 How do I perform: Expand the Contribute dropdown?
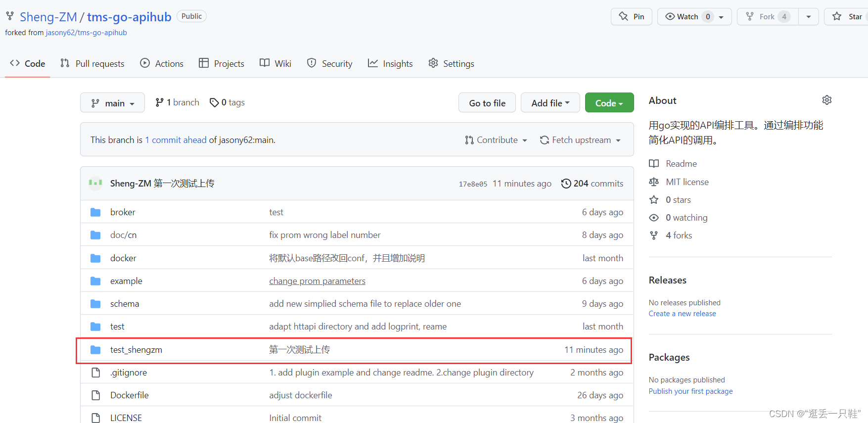coord(496,140)
